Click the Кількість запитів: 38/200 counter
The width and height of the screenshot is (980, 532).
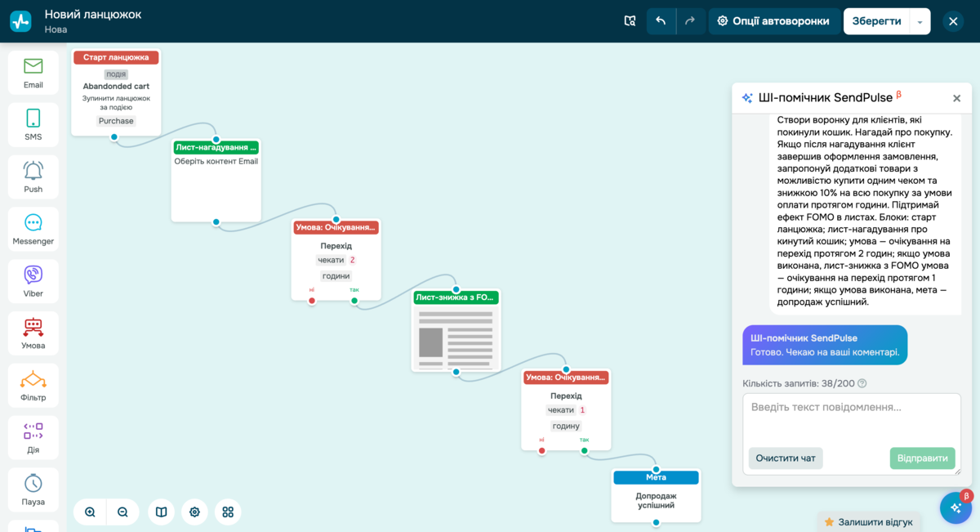pos(798,383)
